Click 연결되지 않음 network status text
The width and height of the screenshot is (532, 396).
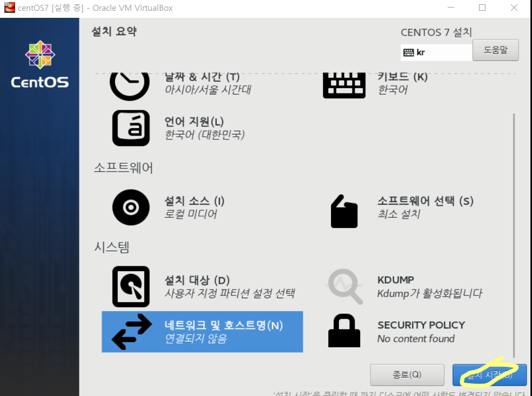click(x=196, y=338)
